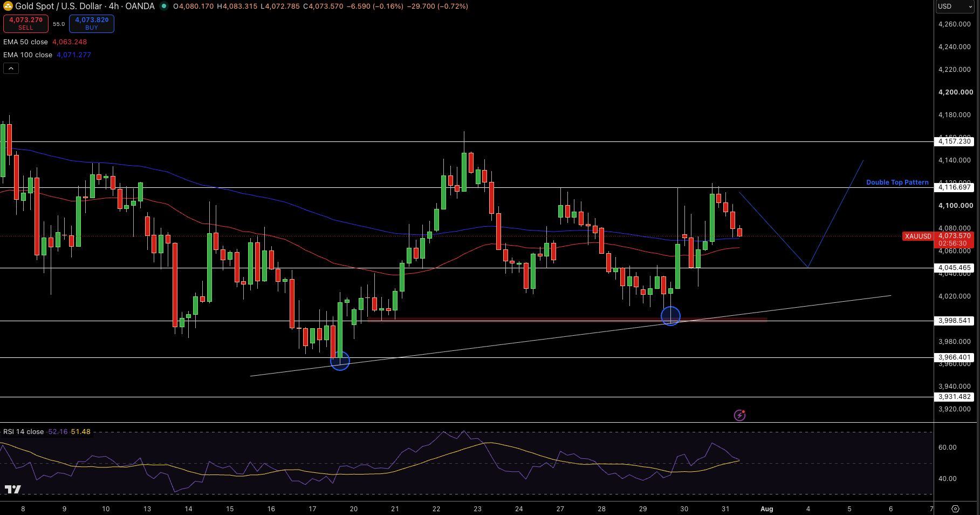Click the Double Top Pattern text label
Viewport: 980px width, 515px height.
897,182
